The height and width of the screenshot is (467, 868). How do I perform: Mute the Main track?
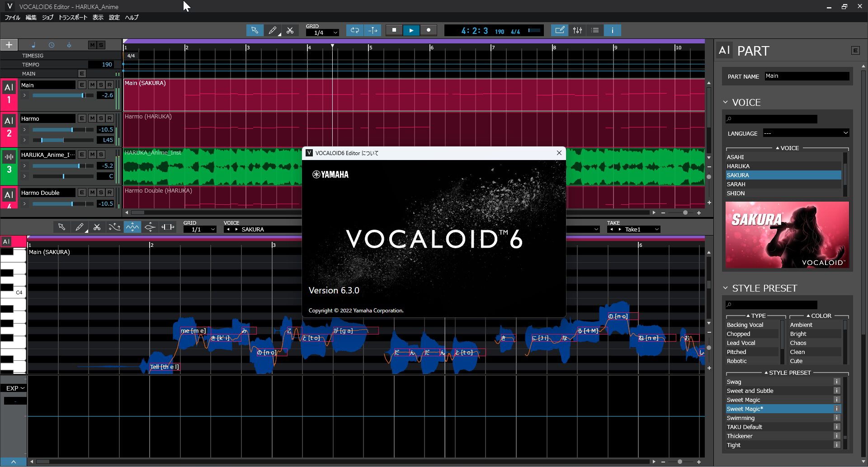[92, 85]
